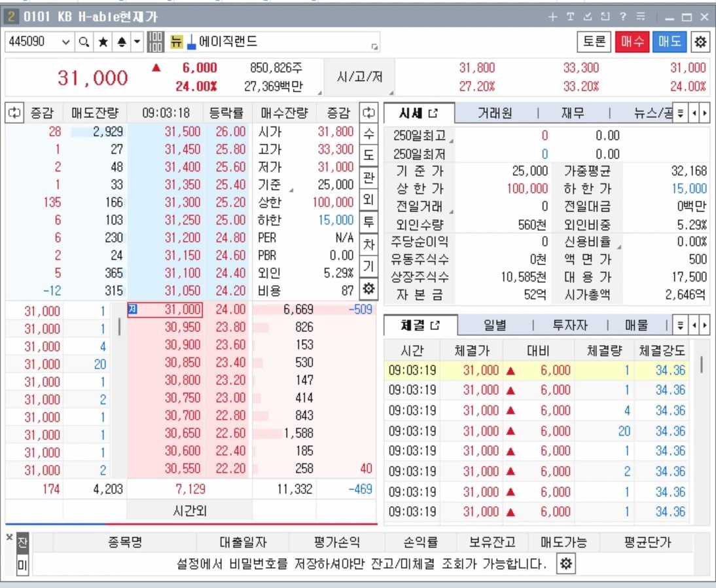Open the 토론 discussion button
Screen dimensions: 716x588
(594, 42)
